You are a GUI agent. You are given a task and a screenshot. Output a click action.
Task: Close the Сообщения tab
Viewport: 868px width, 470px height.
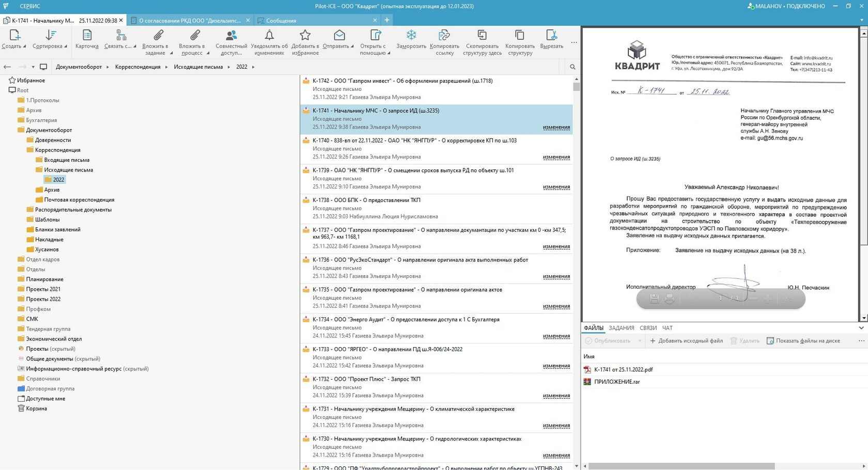(x=375, y=21)
